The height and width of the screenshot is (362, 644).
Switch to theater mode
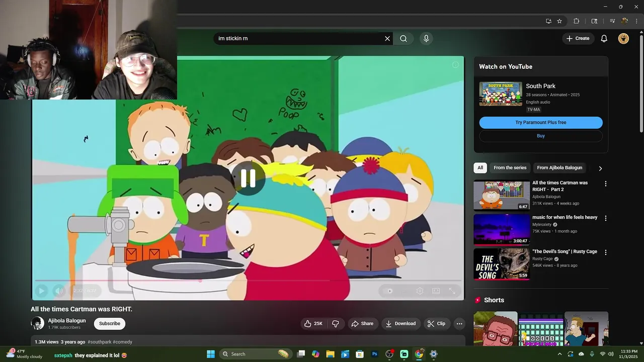click(436, 291)
